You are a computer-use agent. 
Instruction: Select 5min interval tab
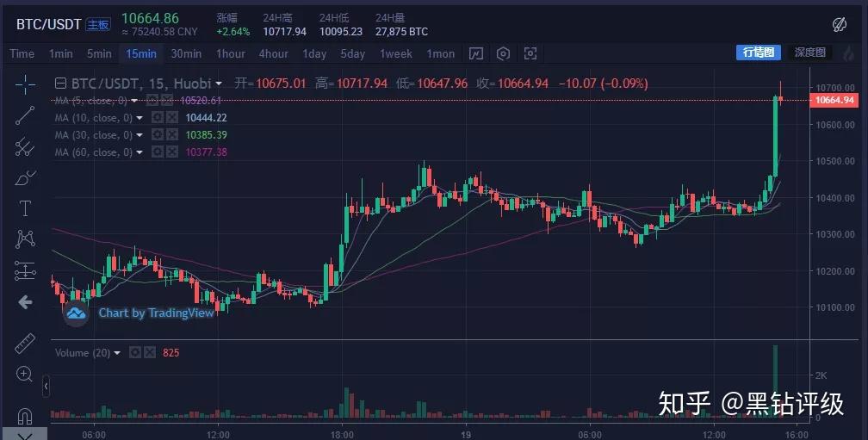(x=99, y=53)
